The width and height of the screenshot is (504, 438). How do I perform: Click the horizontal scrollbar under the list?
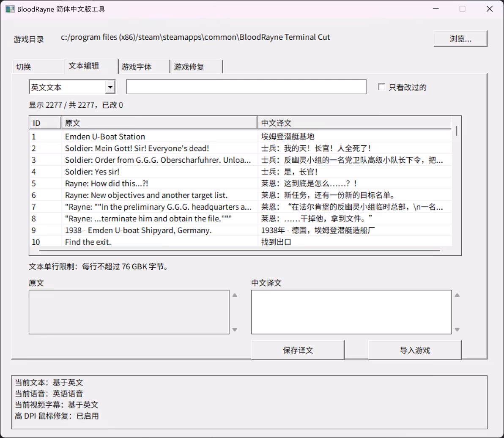[239, 251]
